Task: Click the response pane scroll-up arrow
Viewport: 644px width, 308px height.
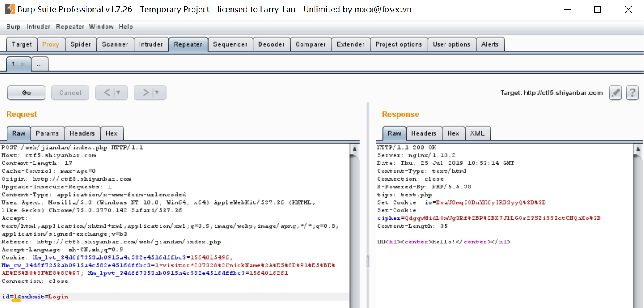Action: click(638, 149)
